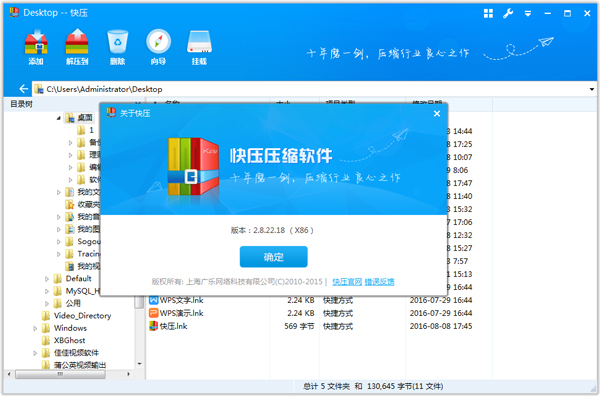Screen dimensions: 600x396
Task: Confirm with the 确定 button
Action: 274,257
